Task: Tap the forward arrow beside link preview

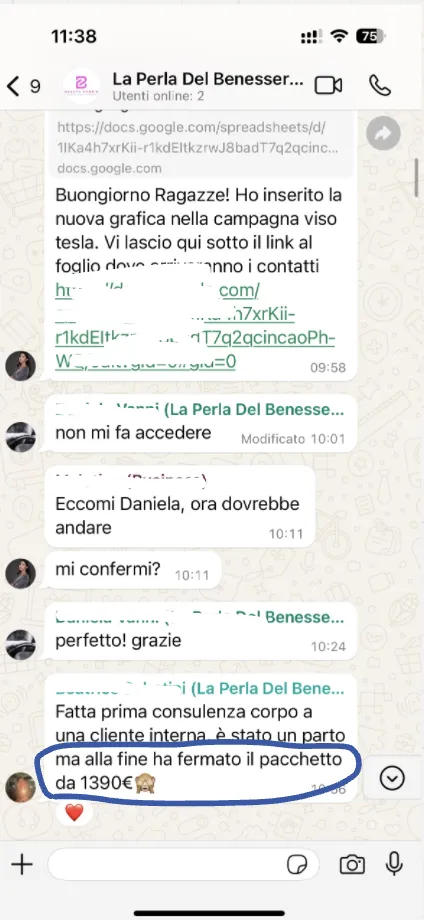Action: click(x=383, y=134)
